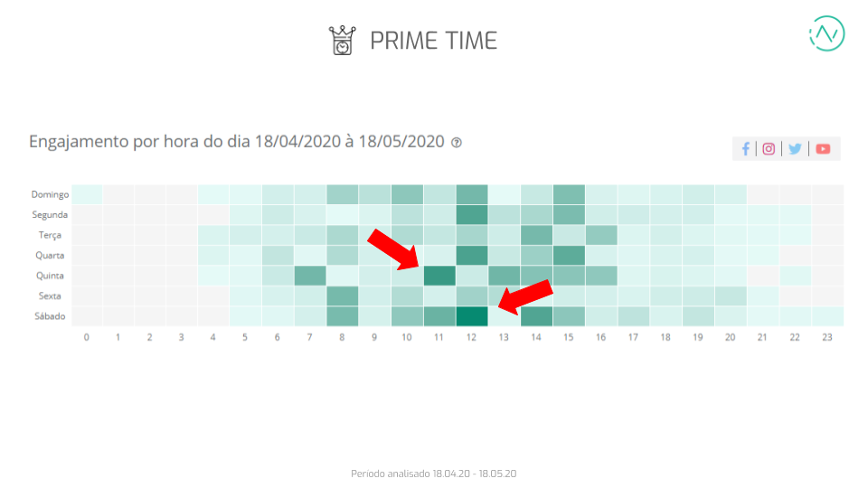Click the Quarta 15h heatmap cell
This screenshot has height=488, width=868.
click(569, 255)
